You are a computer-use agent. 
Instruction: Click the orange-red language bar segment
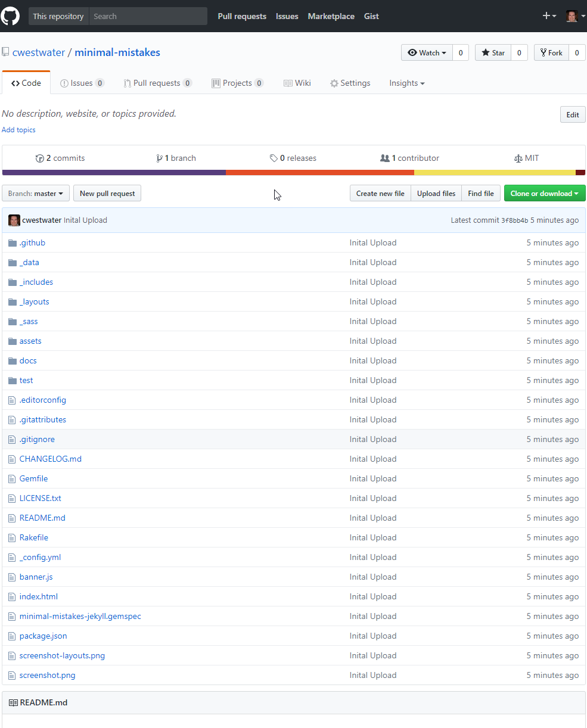pyautogui.click(x=320, y=173)
